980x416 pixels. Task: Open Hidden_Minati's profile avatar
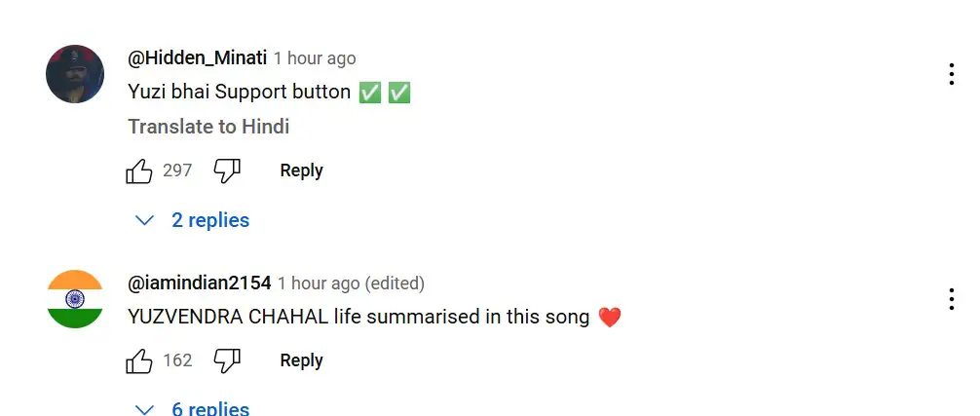tap(75, 74)
